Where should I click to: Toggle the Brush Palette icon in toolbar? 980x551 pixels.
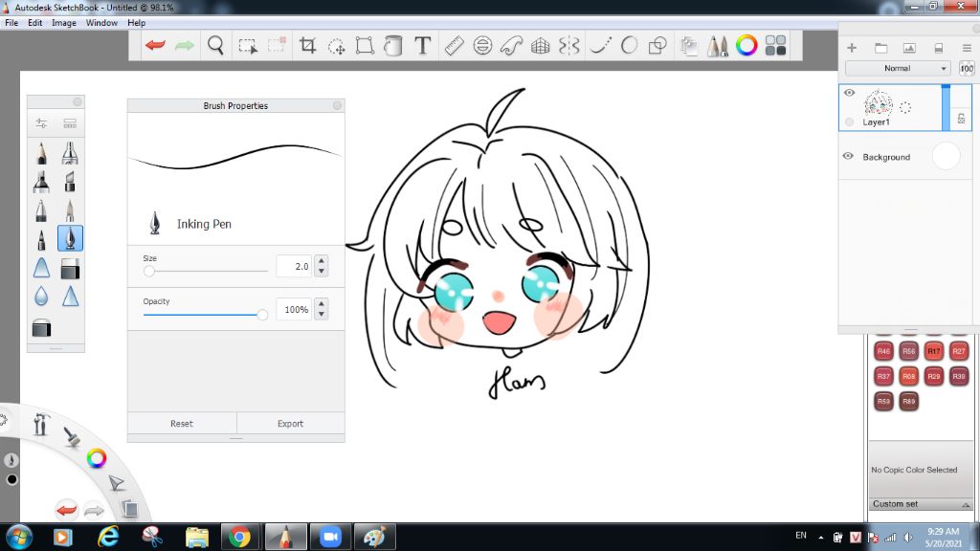pyautogui.click(x=718, y=46)
